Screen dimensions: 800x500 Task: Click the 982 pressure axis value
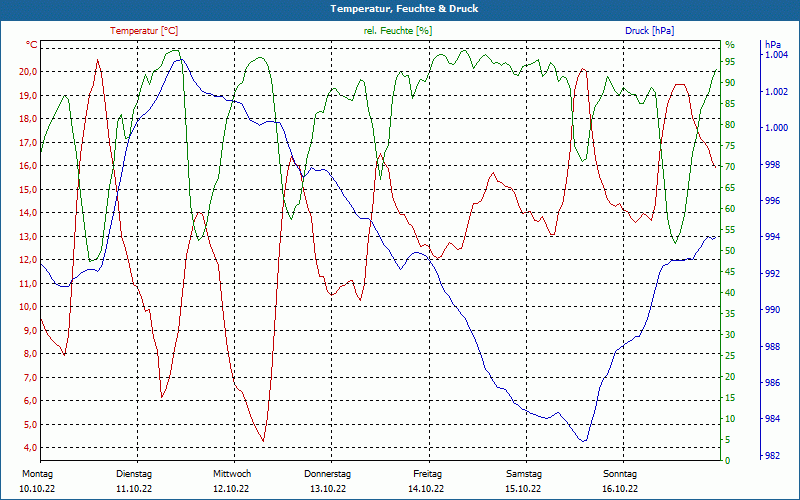(x=772, y=455)
